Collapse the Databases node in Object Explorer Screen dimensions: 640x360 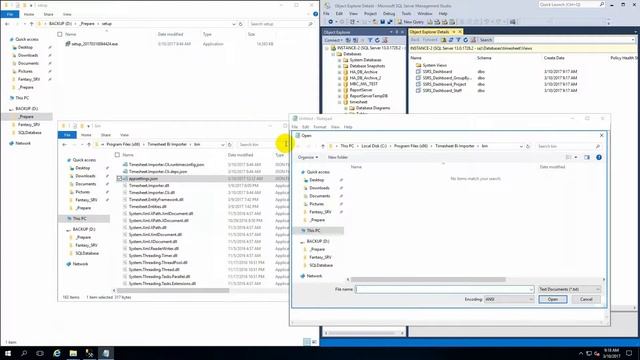[333, 54]
